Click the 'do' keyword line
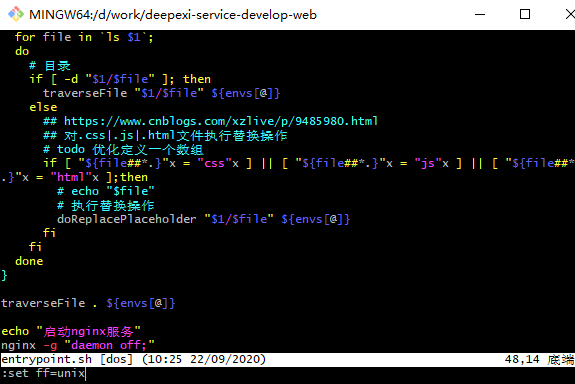The width and height of the screenshot is (575, 384). click(22, 51)
